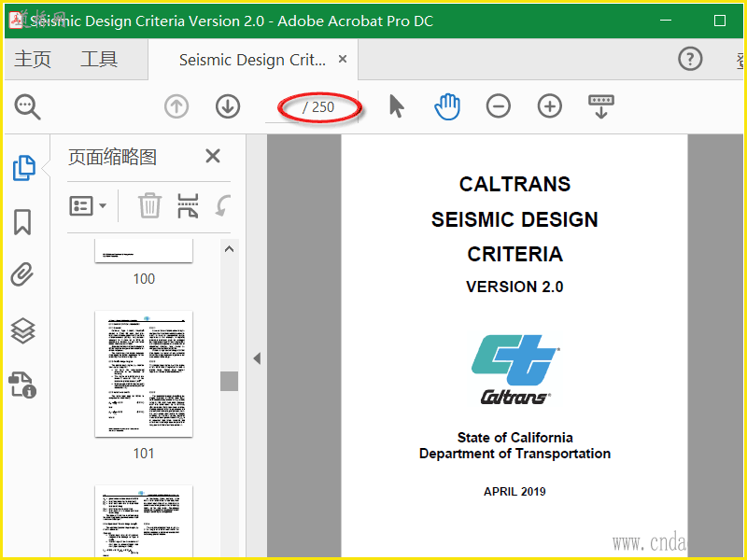Close the 页面缩略图 panel
The image size is (747, 560).
point(213,156)
